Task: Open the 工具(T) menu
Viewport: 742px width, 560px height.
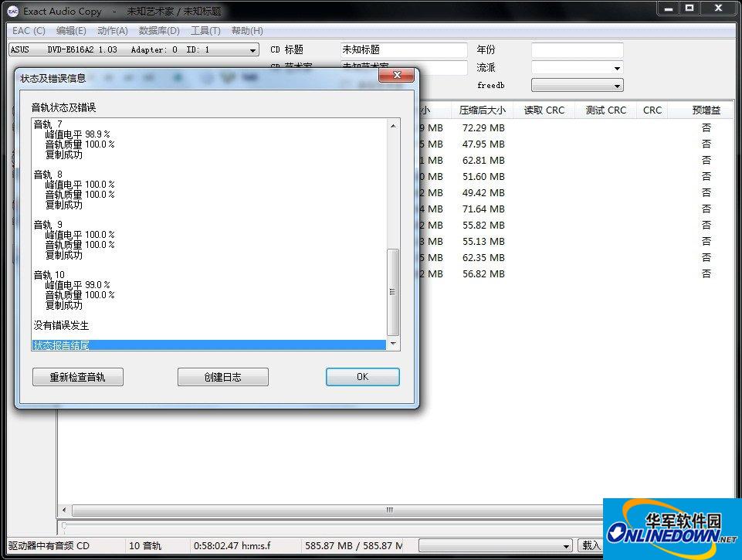Action: 205,31
